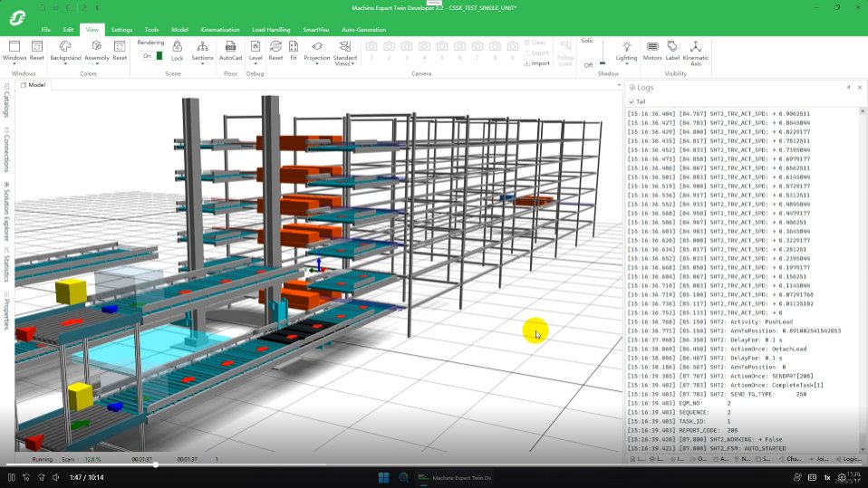
Task: Expand the Assembly dropdown arrow
Action: click(x=97, y=63)
